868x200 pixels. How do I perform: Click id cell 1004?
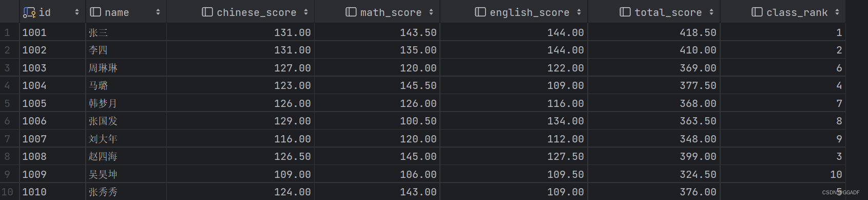coord(52,85)
